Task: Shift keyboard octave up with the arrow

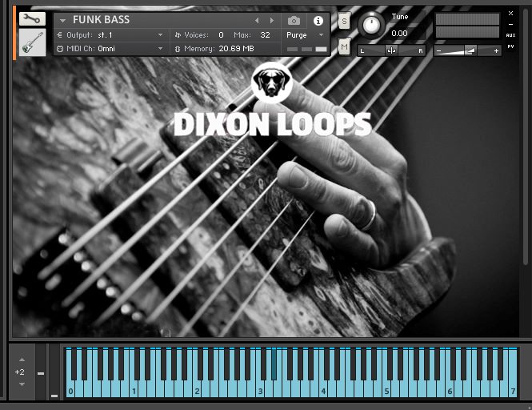Action: tap(22, 360)
